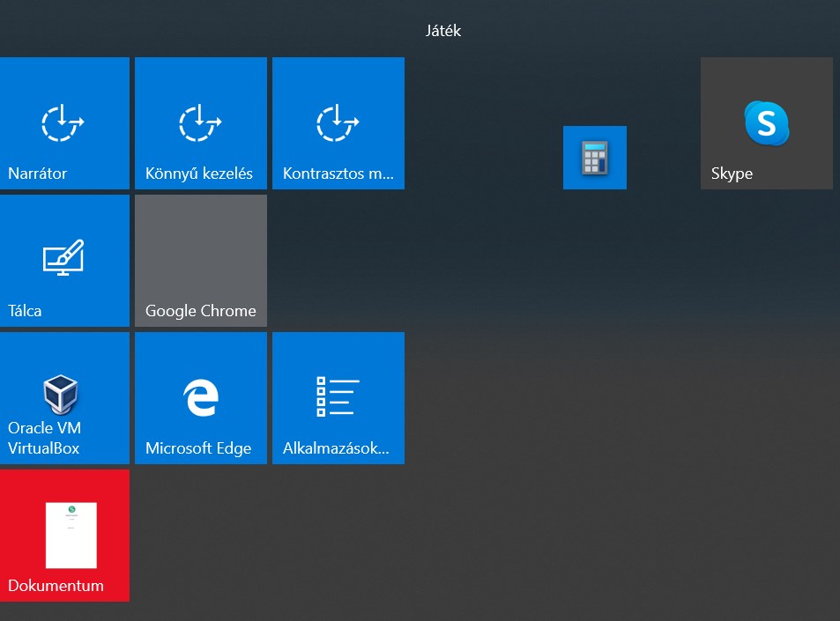Open the Dokumentum page thumbnail
Screen dimensions: 840x621
pos(71,535)
